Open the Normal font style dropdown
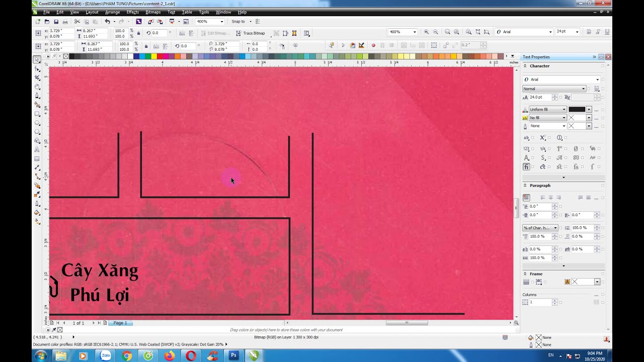The height and width of the screenshot is (362, 644). click(x=554, y=88)
